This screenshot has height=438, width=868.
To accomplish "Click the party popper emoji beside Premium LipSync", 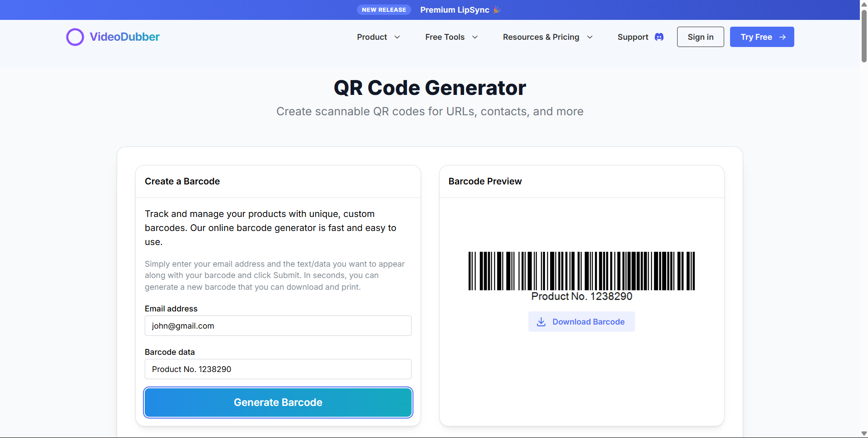I will coord(497,9).
